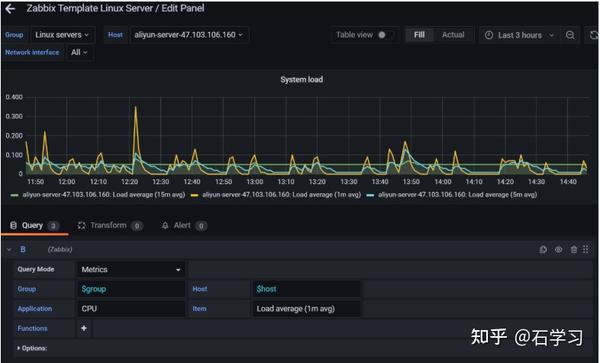Toggle query B visibility eye icon
600x363 pixels.
(558, 250)
